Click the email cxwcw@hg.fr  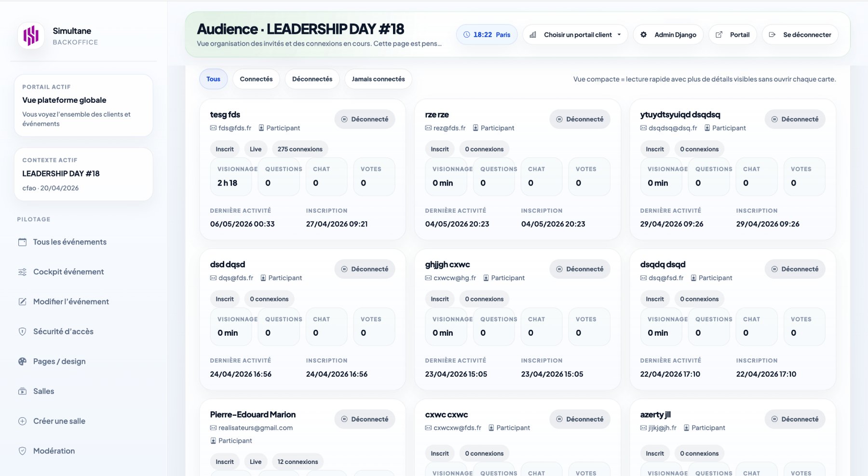point(455,278)
